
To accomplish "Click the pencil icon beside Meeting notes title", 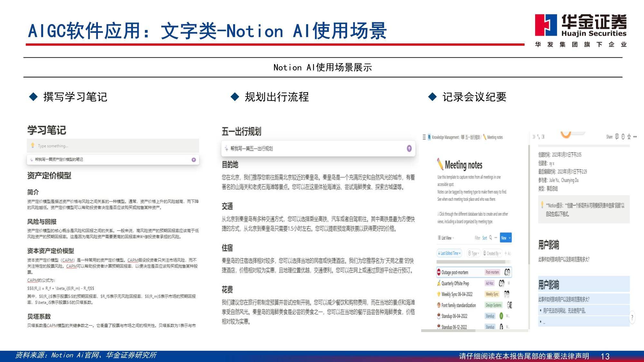I will (440, 164).
